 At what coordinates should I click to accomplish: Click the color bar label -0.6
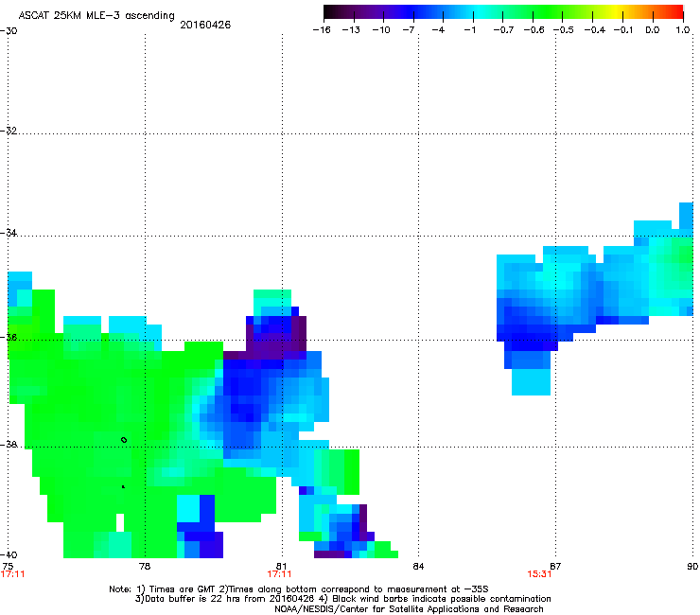click(534, 30)
